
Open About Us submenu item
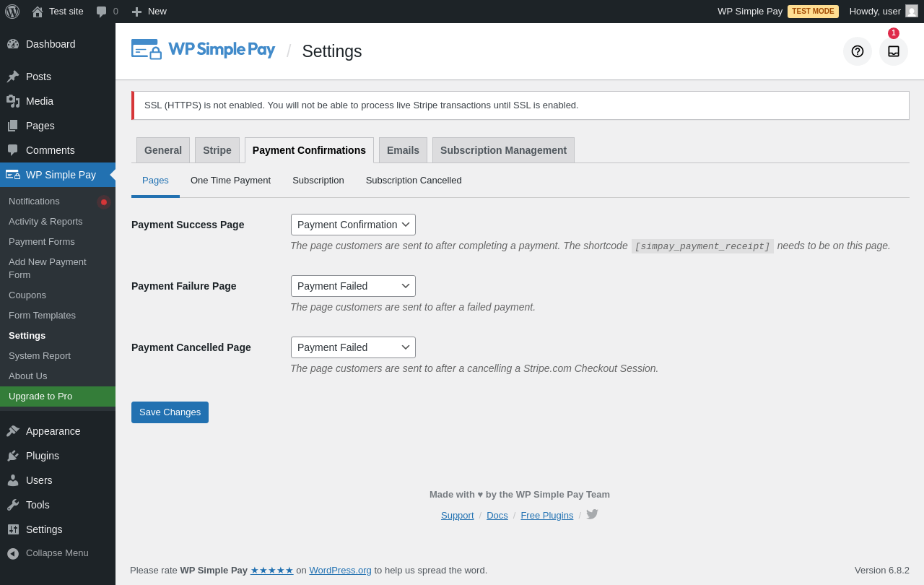(x=58, y=376)
